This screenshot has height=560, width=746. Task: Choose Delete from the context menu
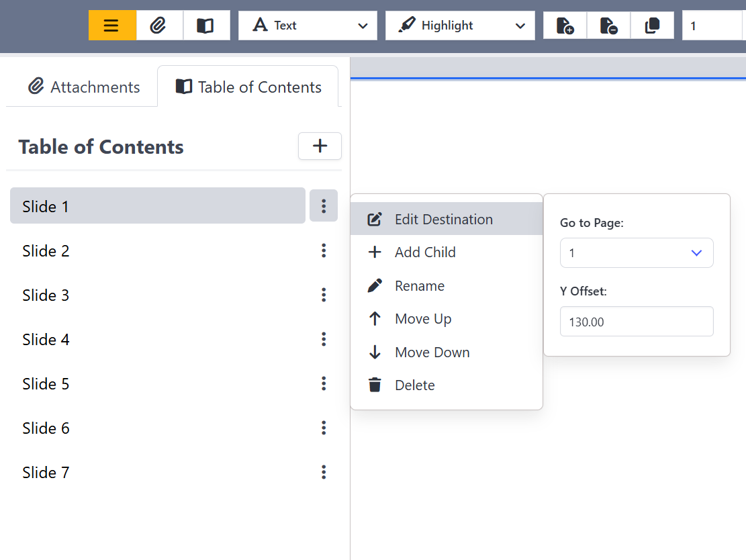(x=414, y=385)
